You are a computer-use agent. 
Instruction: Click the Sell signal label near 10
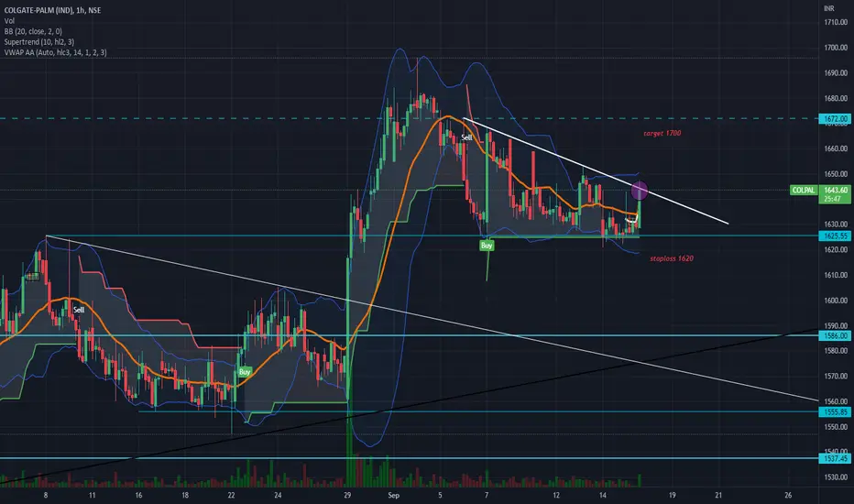pos(79,310)
